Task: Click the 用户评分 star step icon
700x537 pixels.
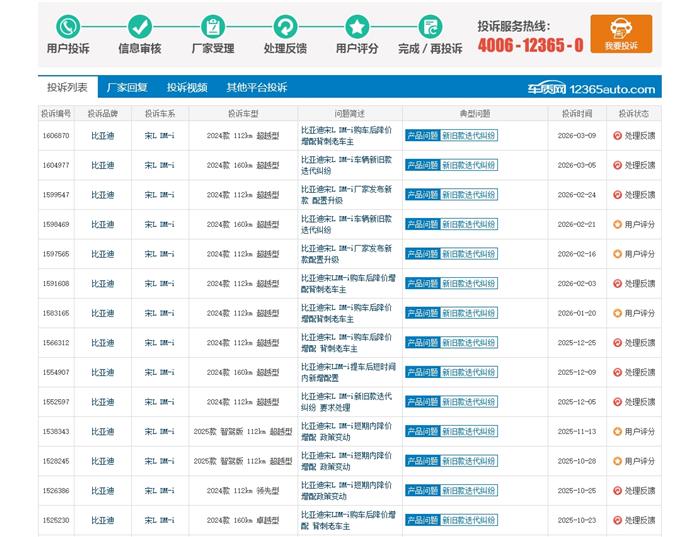Action: pos(357,26)
